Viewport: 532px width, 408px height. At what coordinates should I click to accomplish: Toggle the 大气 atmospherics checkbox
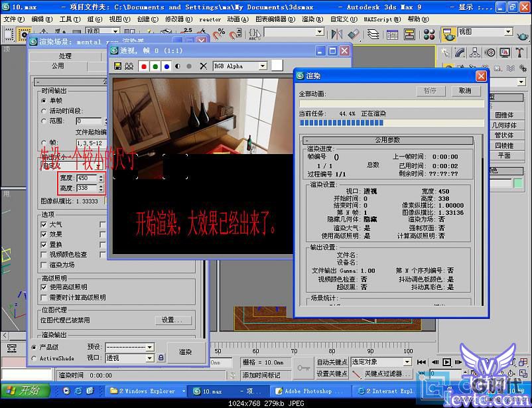point(43,224)
